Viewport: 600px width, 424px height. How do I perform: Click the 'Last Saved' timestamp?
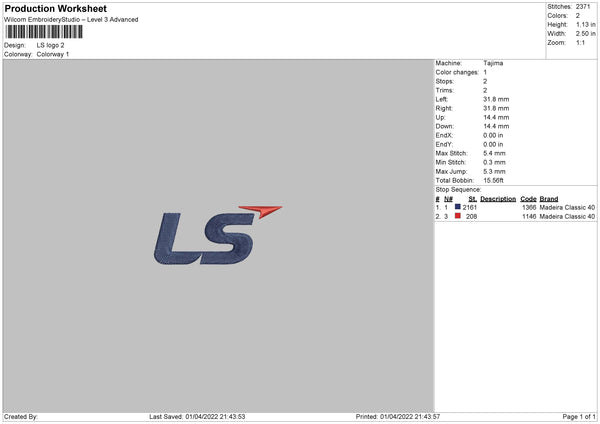[197, 416]
